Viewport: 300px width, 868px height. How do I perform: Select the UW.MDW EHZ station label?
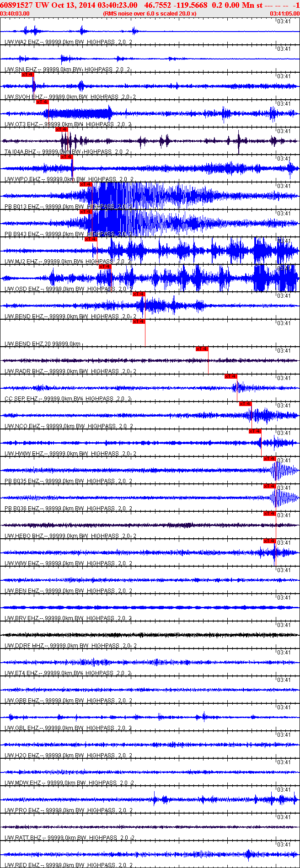pos(70,783)
